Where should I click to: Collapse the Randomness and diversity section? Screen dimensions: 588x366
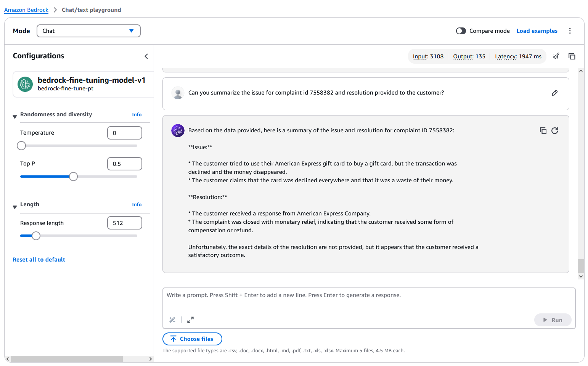coord(15,117)
